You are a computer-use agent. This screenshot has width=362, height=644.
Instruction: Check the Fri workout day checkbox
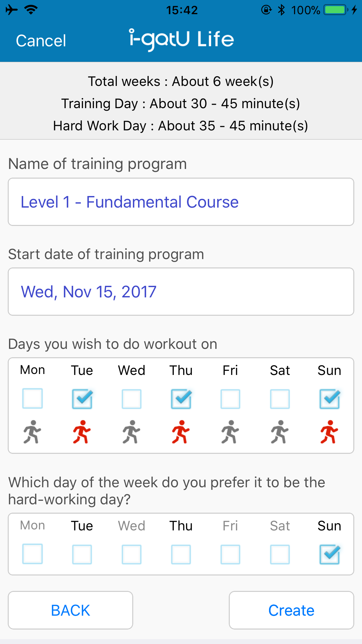click(x=230, y=399)
